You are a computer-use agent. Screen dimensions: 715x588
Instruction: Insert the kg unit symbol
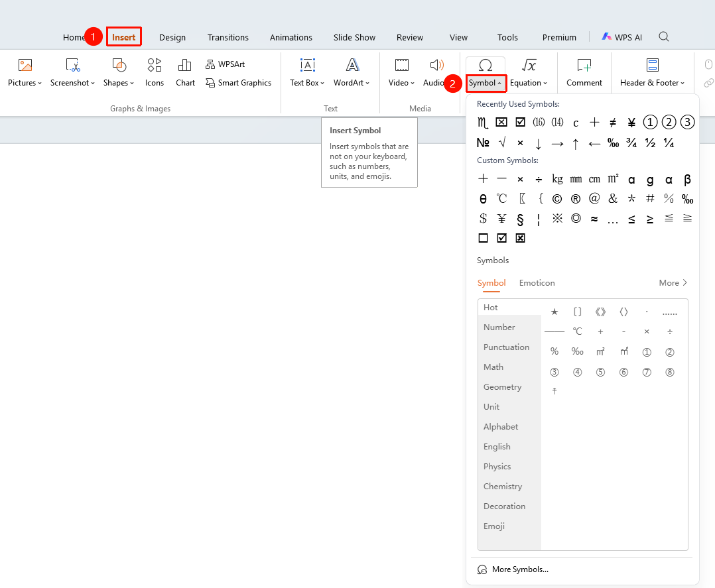tap(556, 179)
